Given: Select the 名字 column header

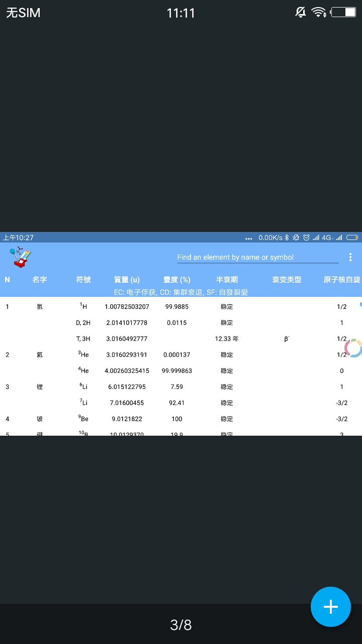Looking at the screenshot, I should coord(40,280).
